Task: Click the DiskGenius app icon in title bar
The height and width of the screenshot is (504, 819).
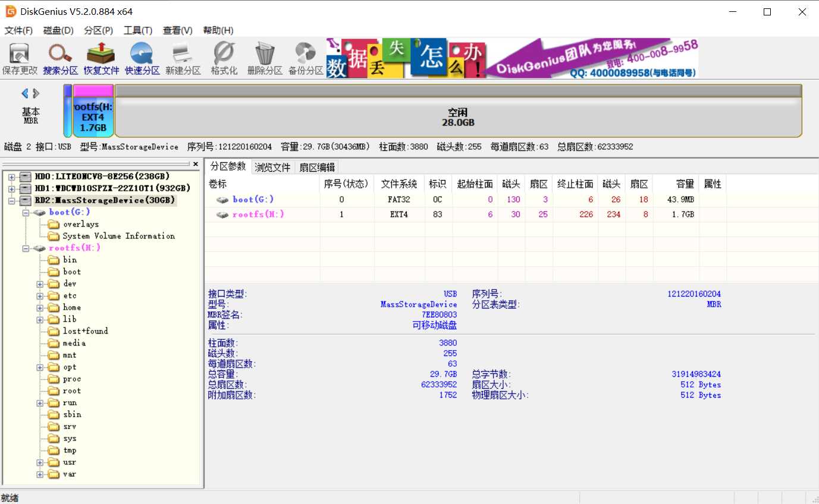Action: click(x=11, y=11)
